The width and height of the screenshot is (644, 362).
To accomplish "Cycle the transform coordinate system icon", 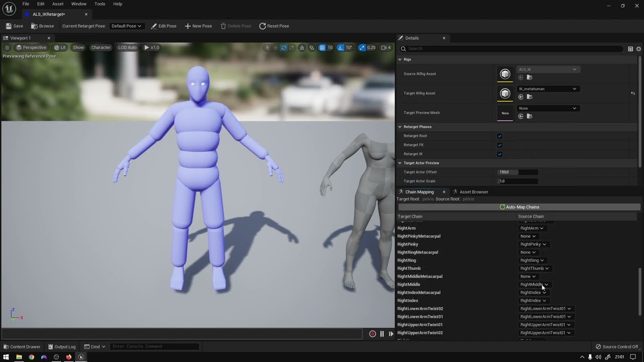I will coord(302,48).
